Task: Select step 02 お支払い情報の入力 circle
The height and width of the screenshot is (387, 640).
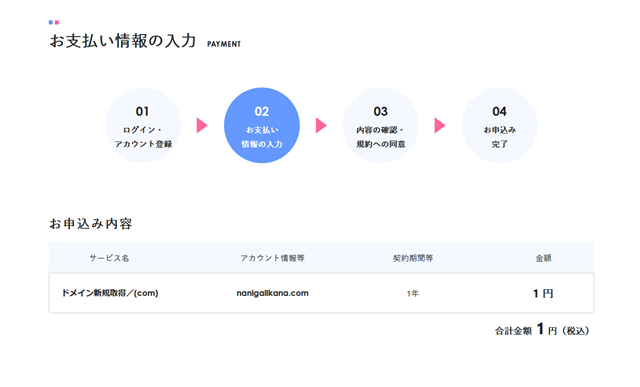Action: (x=262, y=125)
